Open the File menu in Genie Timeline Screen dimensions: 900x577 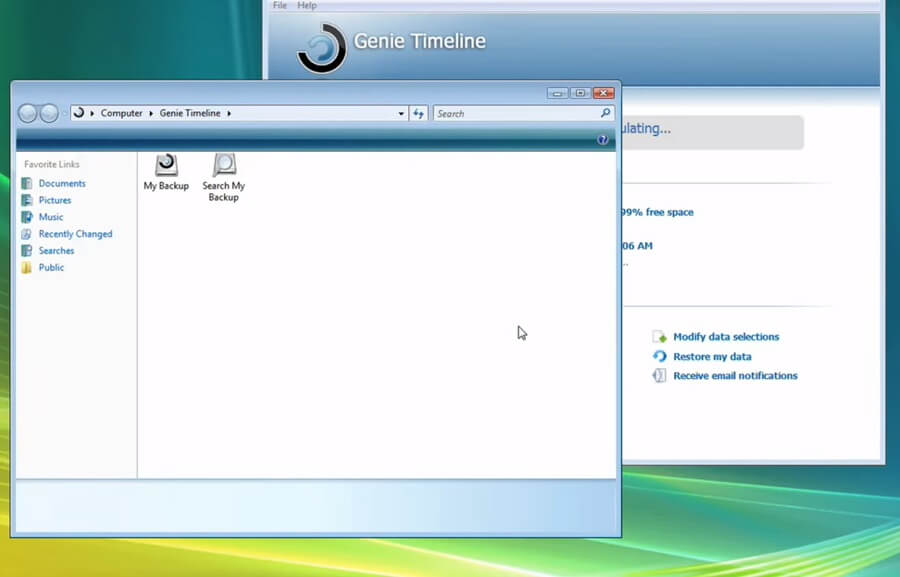coord(280,5)
